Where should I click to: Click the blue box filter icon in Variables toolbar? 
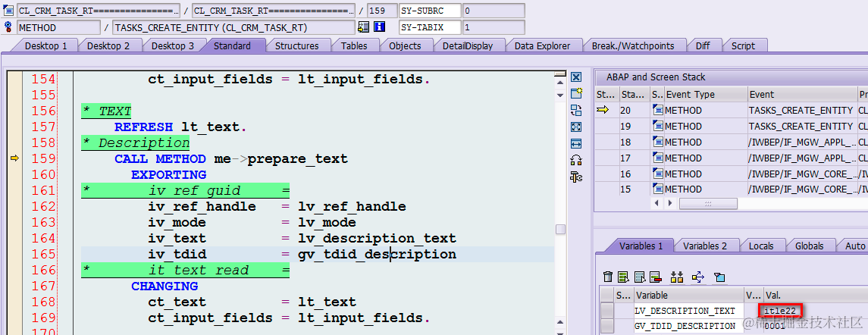(719, 277)
